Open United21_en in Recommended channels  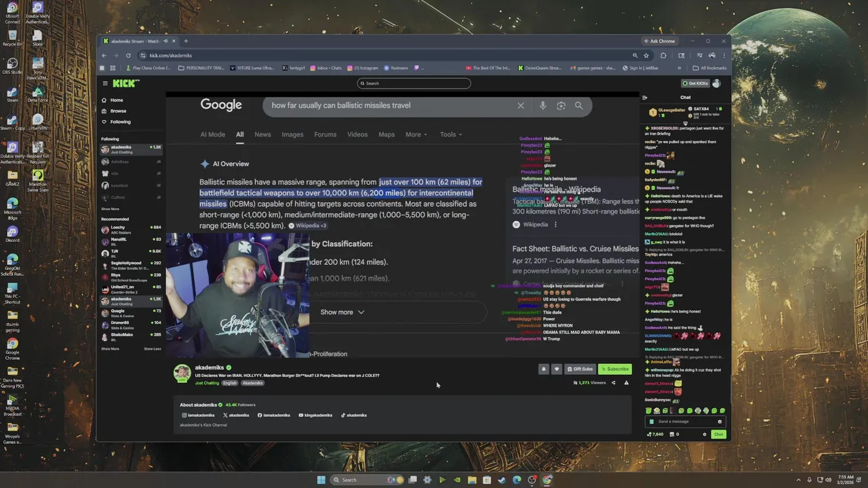coord(131,289)
